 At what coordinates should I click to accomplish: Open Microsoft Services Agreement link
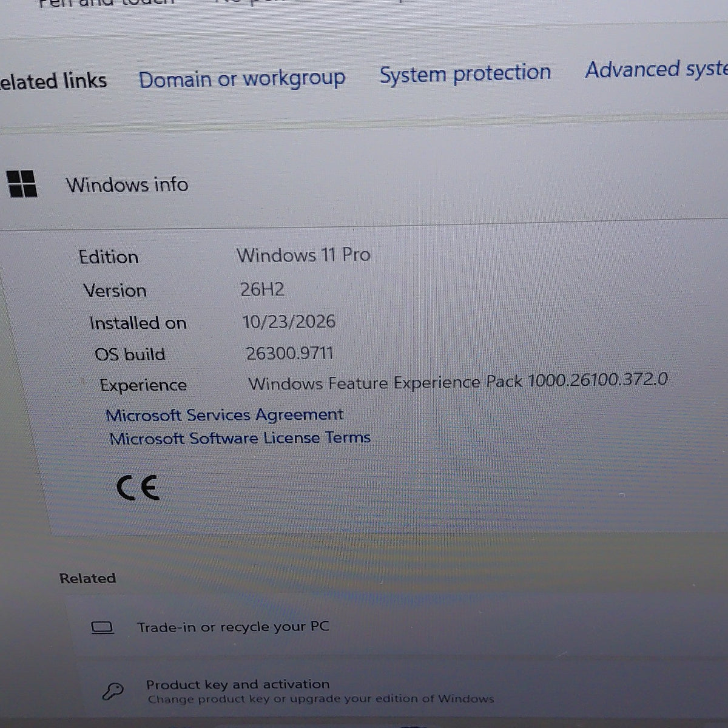click(x=224, y=415)
